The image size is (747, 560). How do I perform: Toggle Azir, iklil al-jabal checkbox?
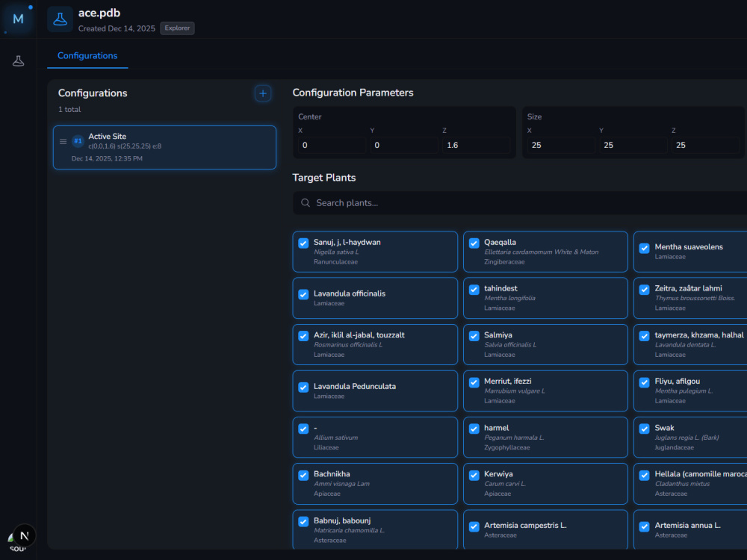coord(303,336)
